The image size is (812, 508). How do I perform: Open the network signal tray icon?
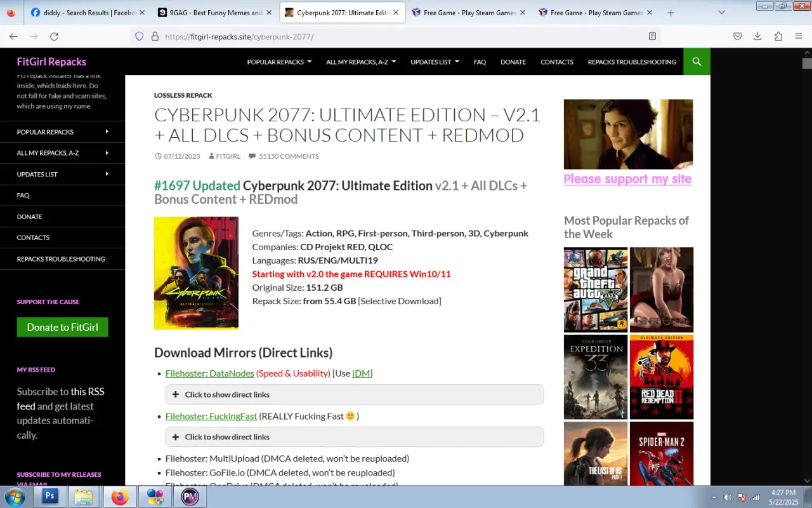[x=755, y=497]
